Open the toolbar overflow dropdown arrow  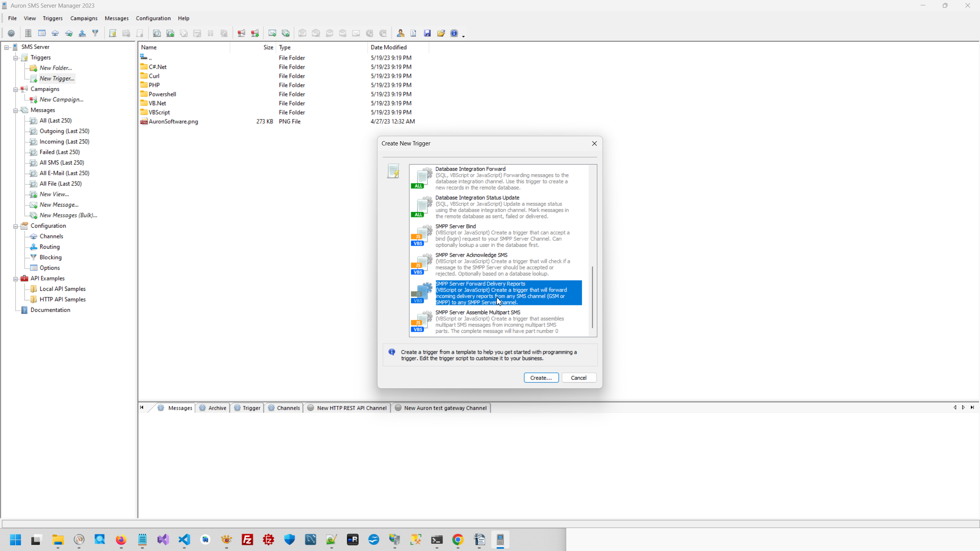coord(463,36)
